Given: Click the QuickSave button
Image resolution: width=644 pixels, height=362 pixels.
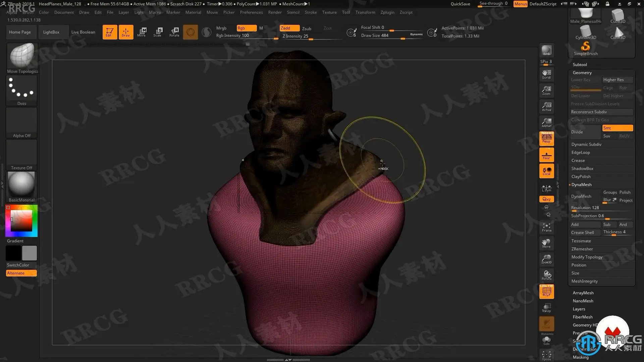Looking at the screenshot, I should 460,4.
